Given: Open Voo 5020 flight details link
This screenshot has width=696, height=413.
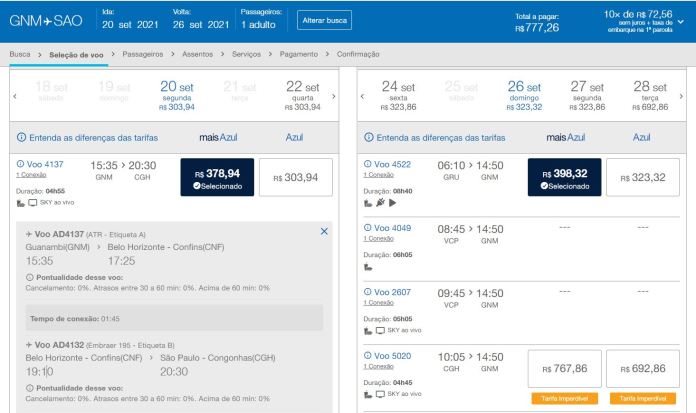Looking at the screenshot, I should point(392,356).
